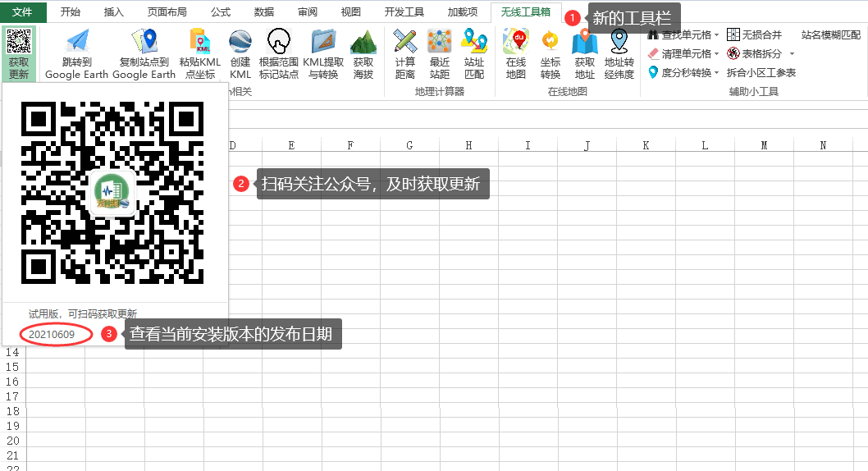The height and width of the screenshot is (471, 868).
Task: Select the 无线工具箱 tab
Action: (526, 11)
